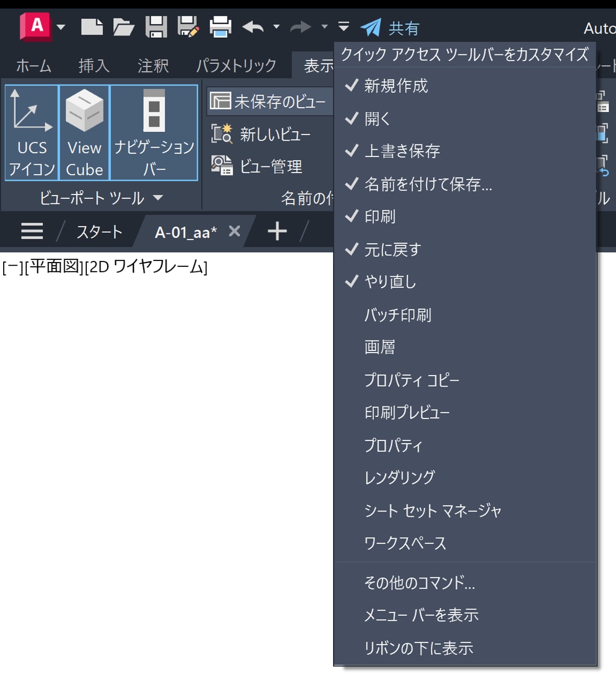Image resolution: width=616 pixels, height=680 pixels.
Task: Close the A-01_aa drawing tab
Action: [x=235, y=231]
